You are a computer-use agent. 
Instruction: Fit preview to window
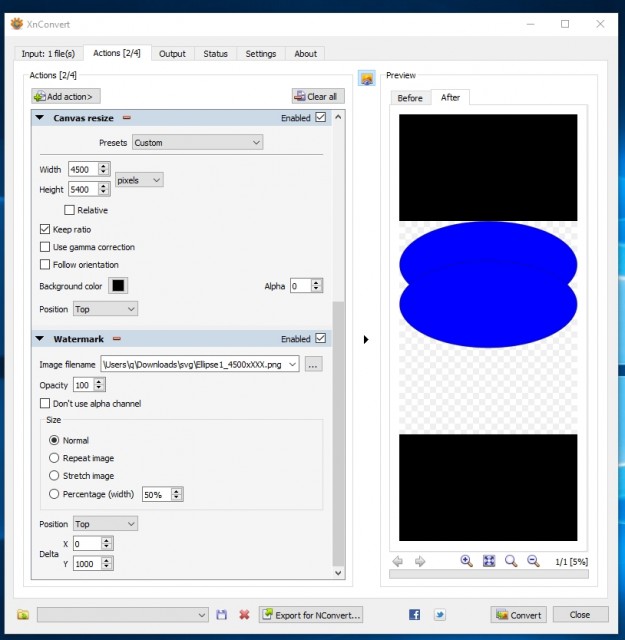[489, 561]
